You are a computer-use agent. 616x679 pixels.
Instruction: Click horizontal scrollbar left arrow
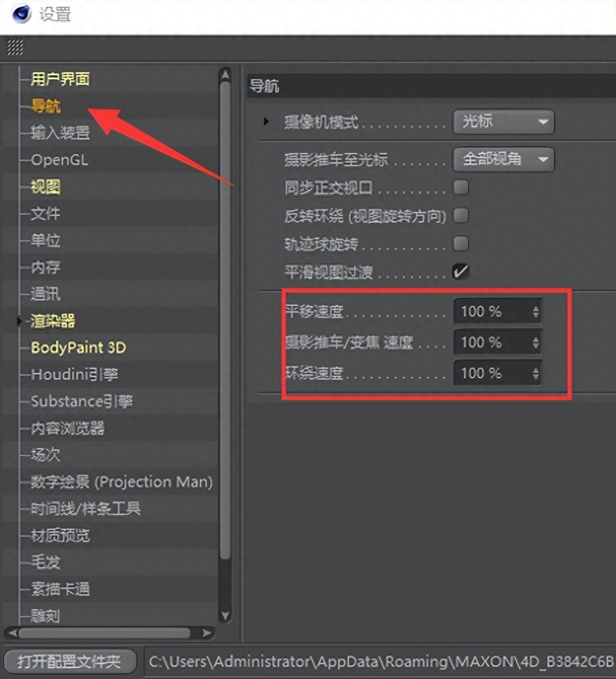13,633
